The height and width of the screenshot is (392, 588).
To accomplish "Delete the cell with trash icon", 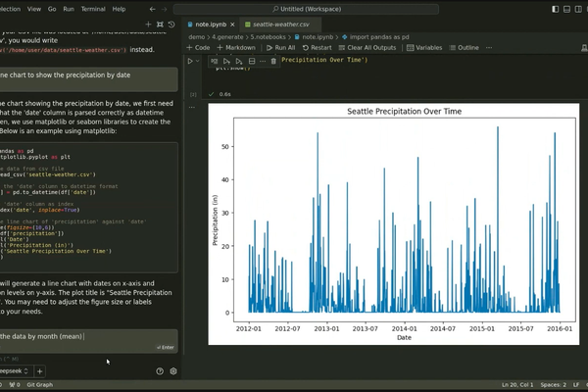I will (274, 61).
